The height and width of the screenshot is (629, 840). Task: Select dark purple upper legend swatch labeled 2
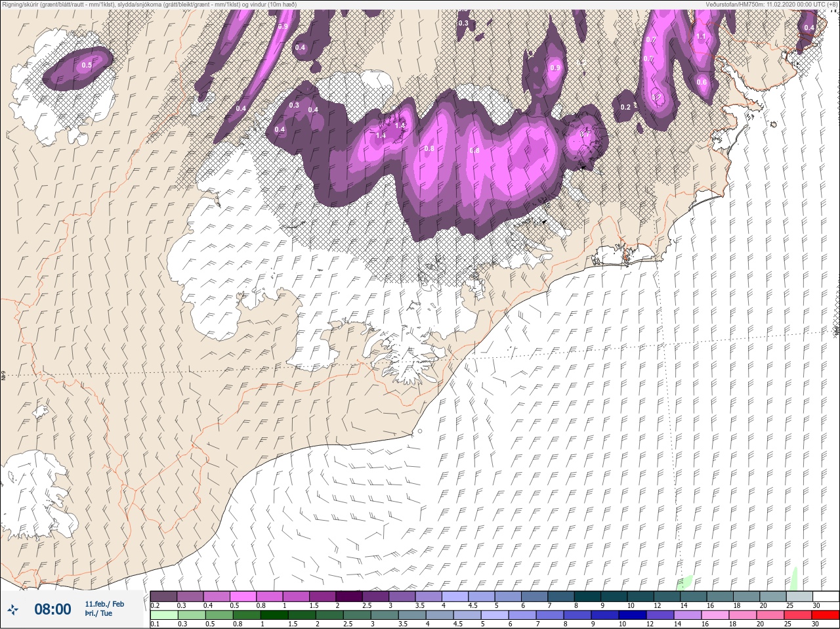(x=349, y=596)
